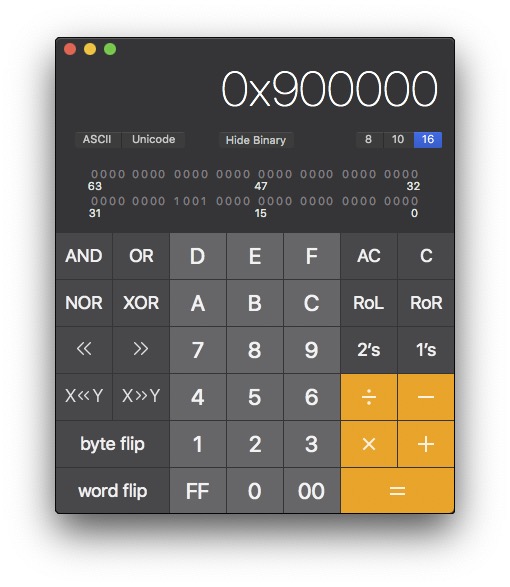The image size is (510, 587).
Task: Click the number 9 key
Action: click(312, 350)
